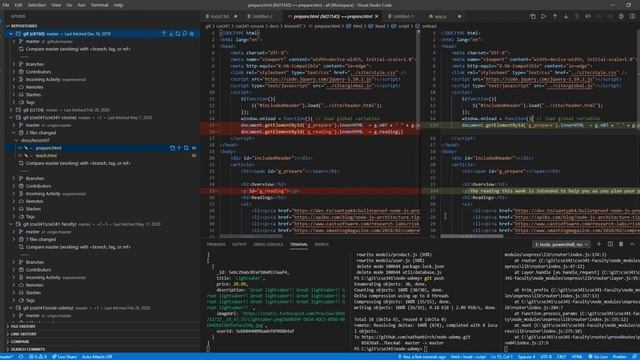Split the editor with the split icon
The height and width of the screenshot is (360, 640).
(632, 16)
